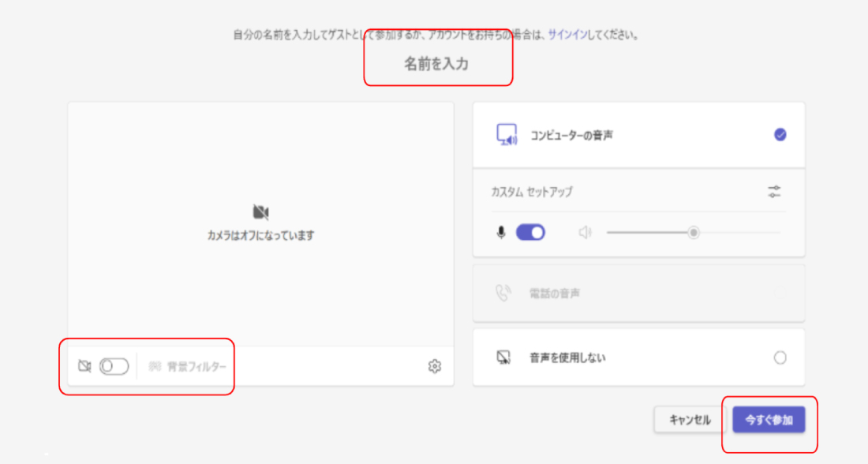Click the camera-off icon in the video preview
868x464 pixels.
261,212
